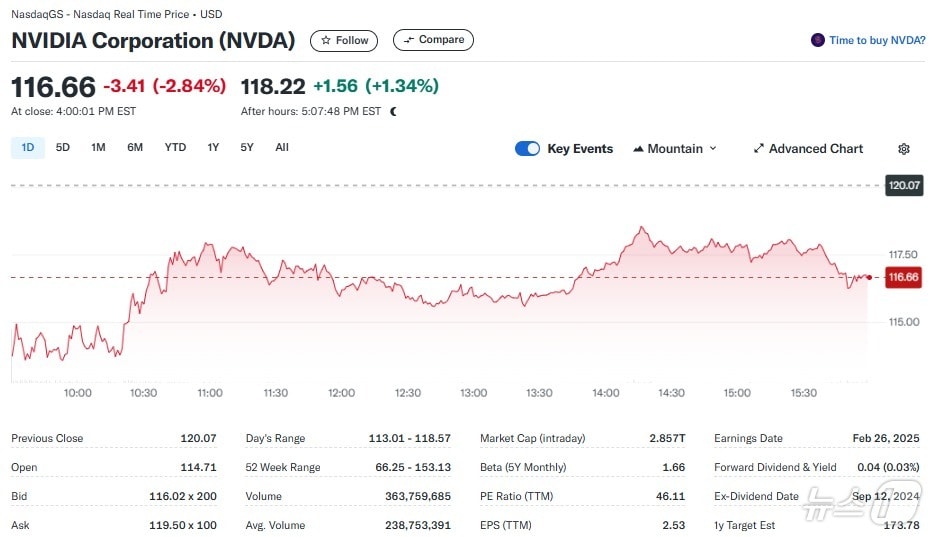Click the compare icon in Compare button
This screenshot has width=932, height=537.
[408, 40]
